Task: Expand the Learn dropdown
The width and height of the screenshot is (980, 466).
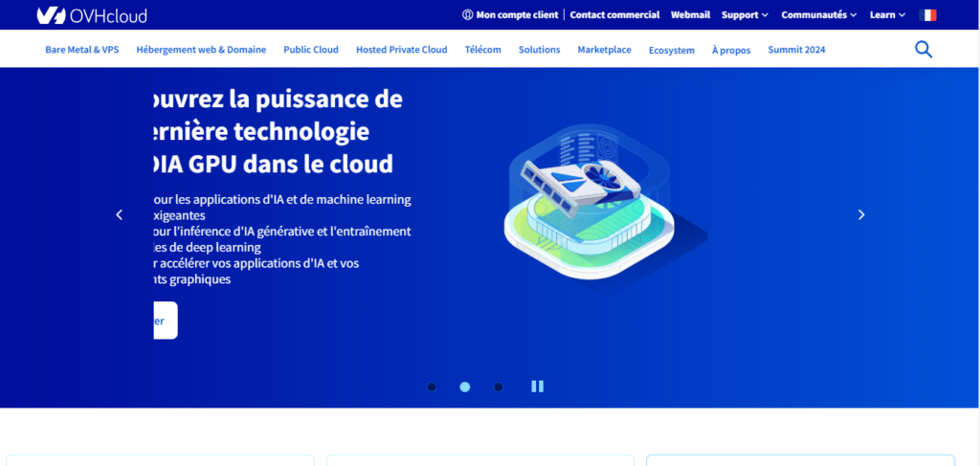Action: pos(887,15)
